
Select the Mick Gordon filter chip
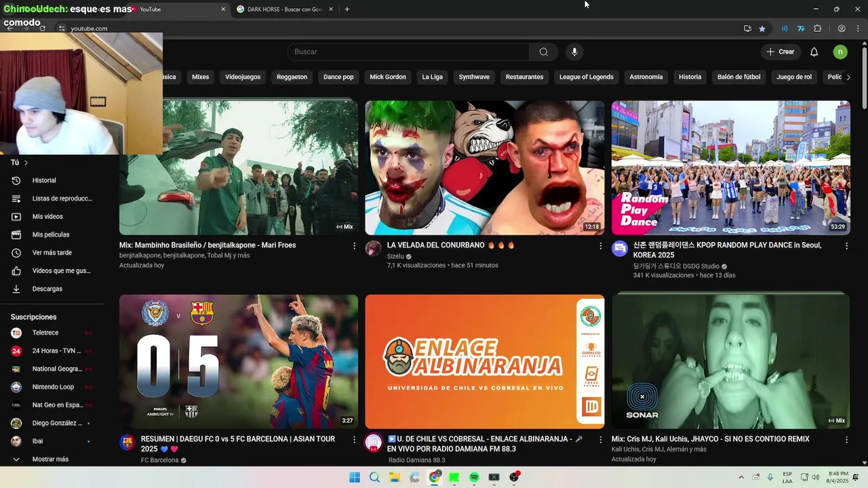388,77
